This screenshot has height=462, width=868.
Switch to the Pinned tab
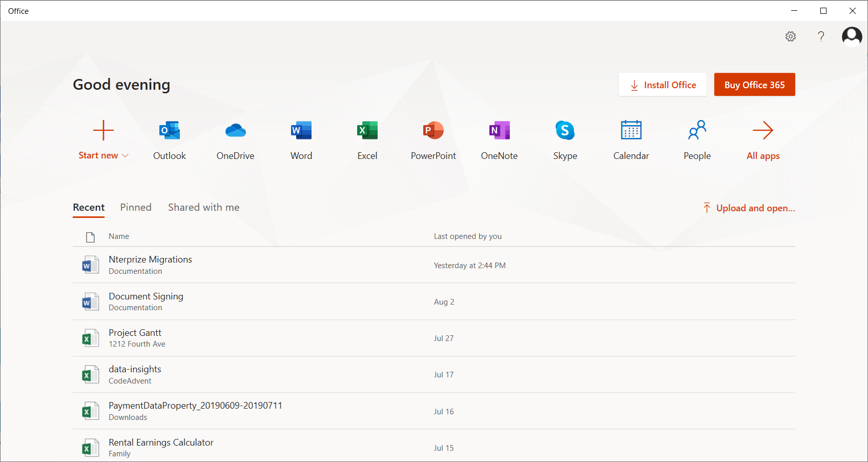point(136,207)
